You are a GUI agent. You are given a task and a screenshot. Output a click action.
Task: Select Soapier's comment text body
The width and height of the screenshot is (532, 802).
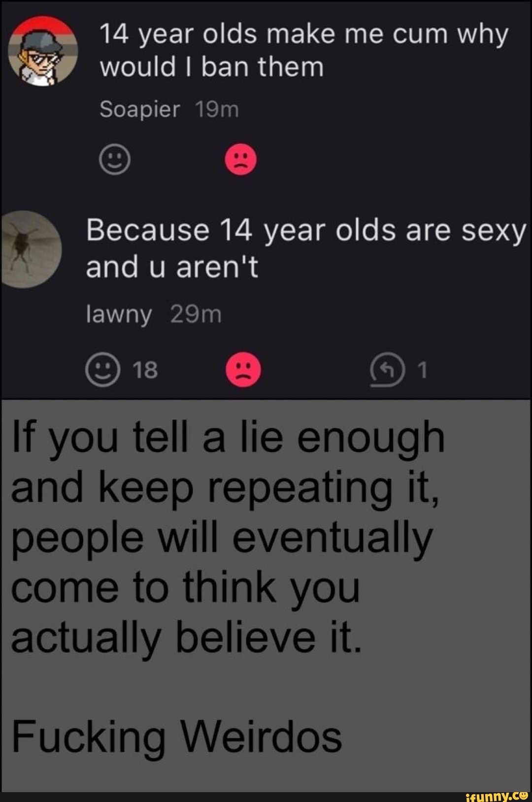pyautogui.click(x=304, y=50)
